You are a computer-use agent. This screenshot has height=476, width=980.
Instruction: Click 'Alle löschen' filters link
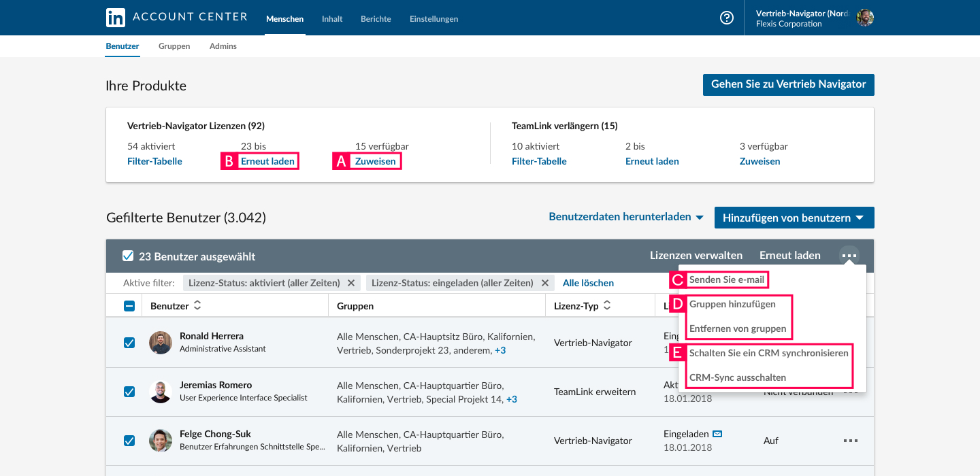588,283
